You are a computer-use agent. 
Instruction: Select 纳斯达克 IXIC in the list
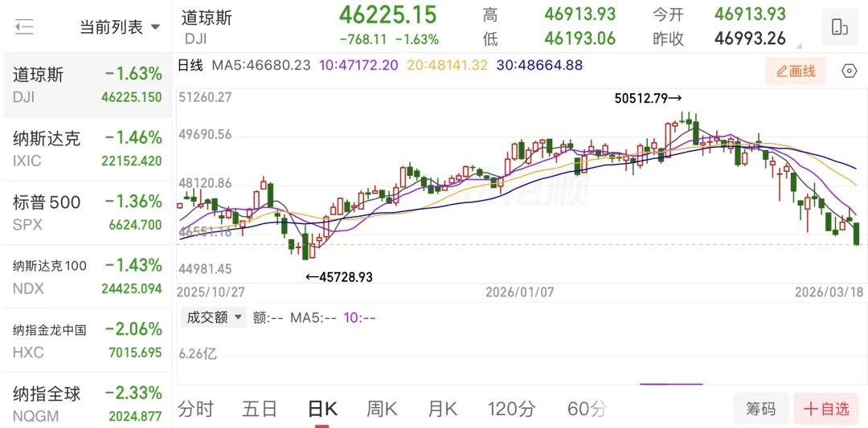coord(87,149)
